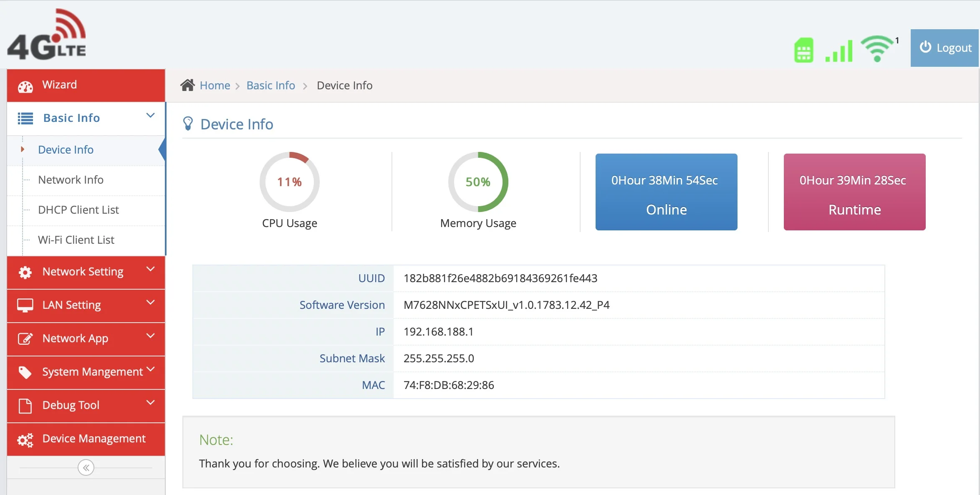This screenshot has width=980, height=495.
Task: Click the Memory Usage circular gauge
Action: pyautogui.click(x=478, y=182)
